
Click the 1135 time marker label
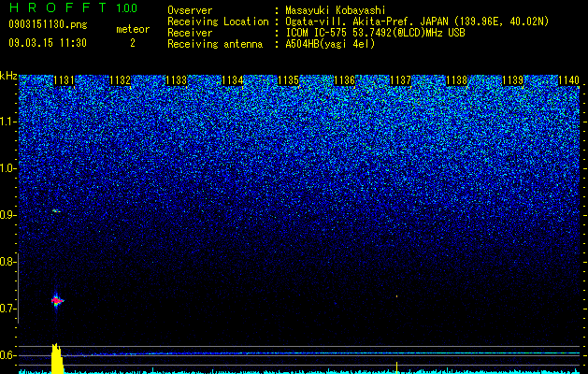pos(288,80)
